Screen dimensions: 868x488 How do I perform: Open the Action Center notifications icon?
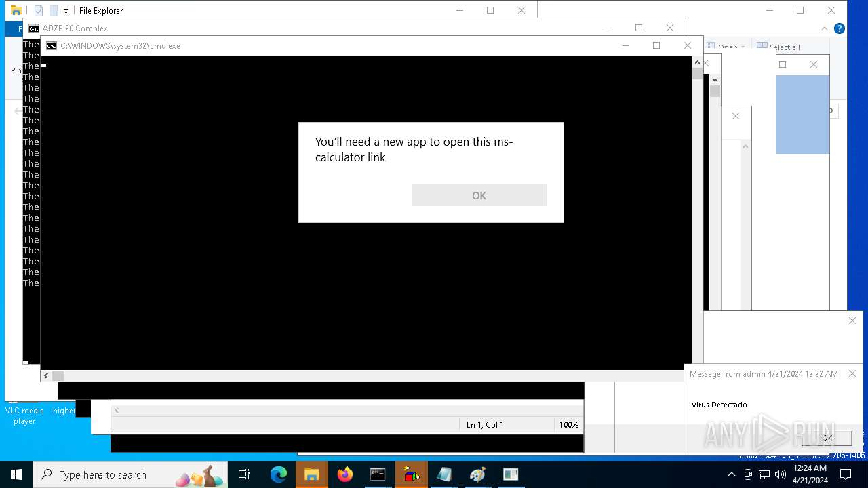pyautogui.click(x=846, y=474)
